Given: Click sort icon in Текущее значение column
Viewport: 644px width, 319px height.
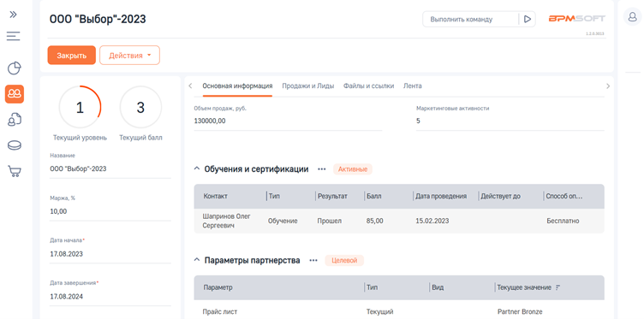Looking at the screenshot, I should pyautogui.click(x=558, y=287).
